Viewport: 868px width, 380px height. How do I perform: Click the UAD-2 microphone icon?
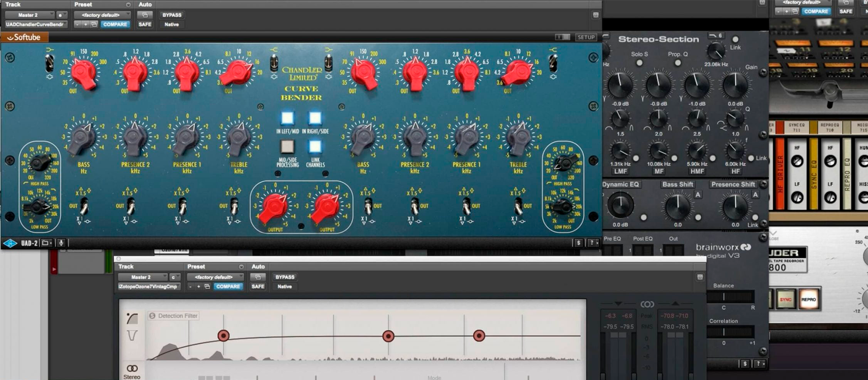coord(61,243)
